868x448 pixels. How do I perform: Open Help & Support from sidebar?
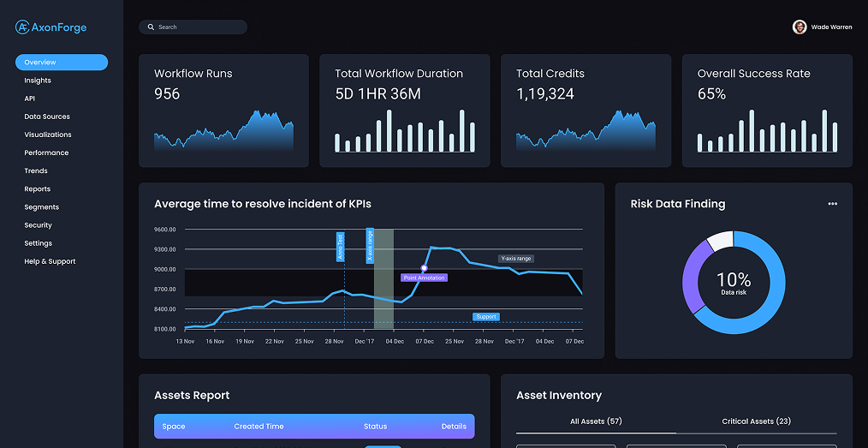pyautogui.click(x=50, y=261)
